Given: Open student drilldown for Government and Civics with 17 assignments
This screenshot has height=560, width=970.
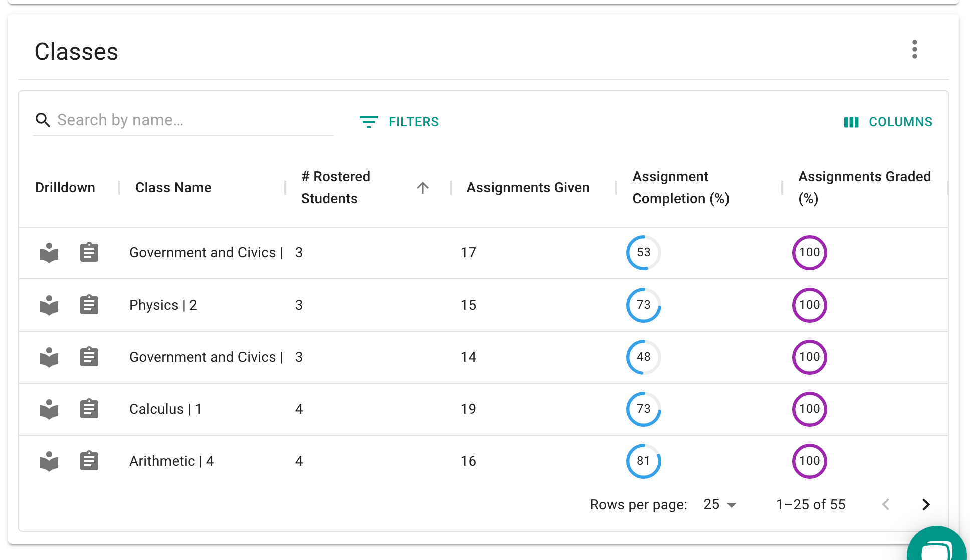Looking at the screenshot, I should 49,253.
